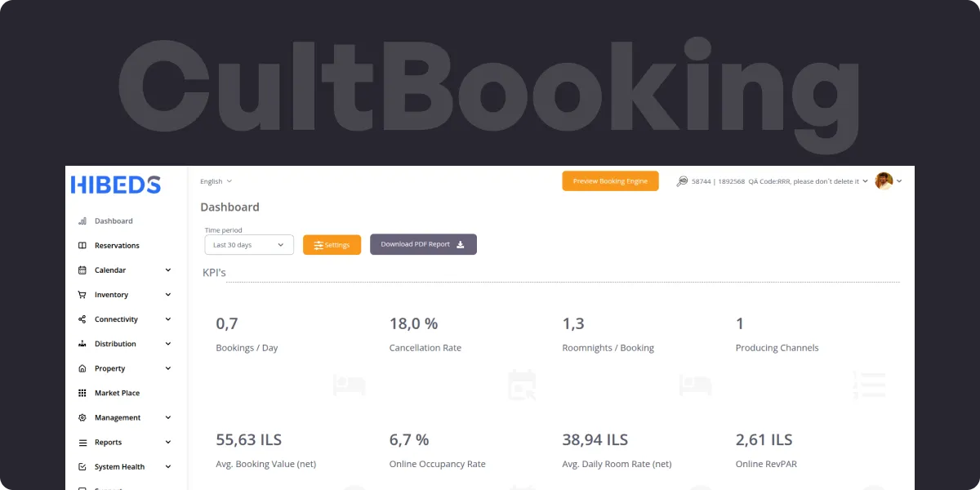The height and width of the screenshot is (490, 980).
Task: Click the 6,7 % Online Occupancy Rate value
Action: tap(409, 439)
